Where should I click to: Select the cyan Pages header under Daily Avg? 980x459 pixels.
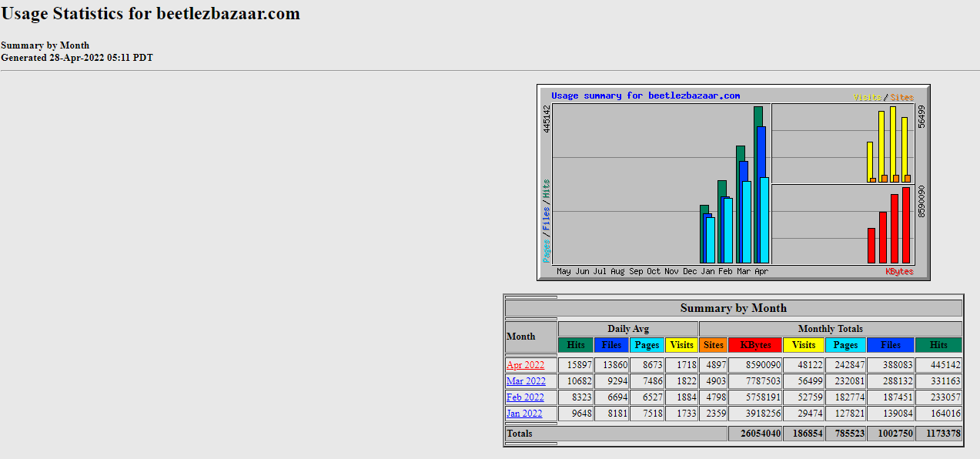coord(647,345)
